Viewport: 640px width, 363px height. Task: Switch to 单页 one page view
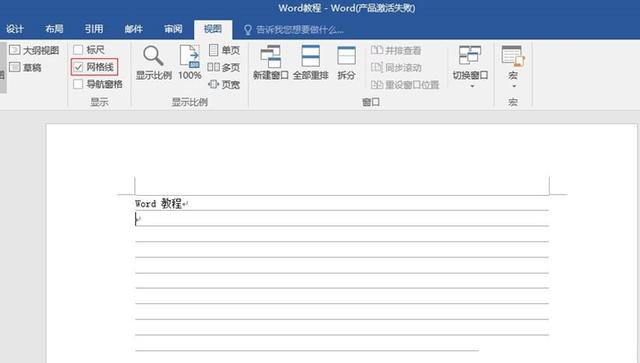224,50
